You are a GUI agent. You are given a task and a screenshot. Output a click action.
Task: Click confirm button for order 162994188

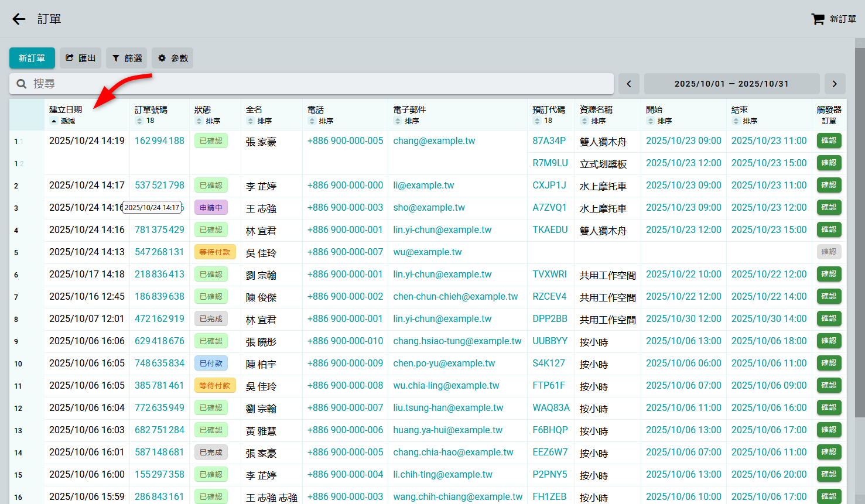click(x=829, y=140)
